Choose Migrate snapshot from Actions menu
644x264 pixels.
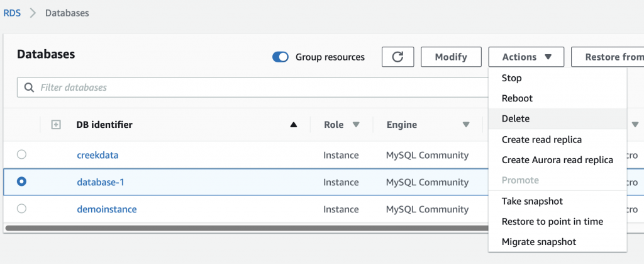click(x=557, y=242)
